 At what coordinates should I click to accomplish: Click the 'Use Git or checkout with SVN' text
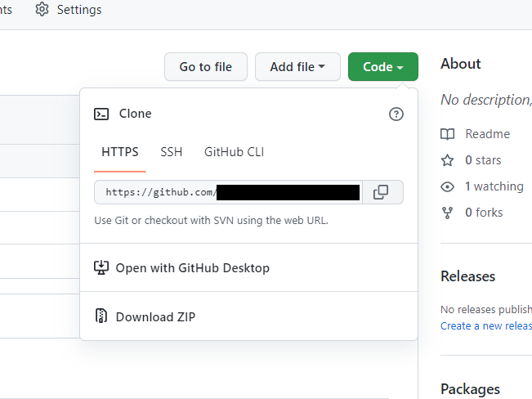212,221
